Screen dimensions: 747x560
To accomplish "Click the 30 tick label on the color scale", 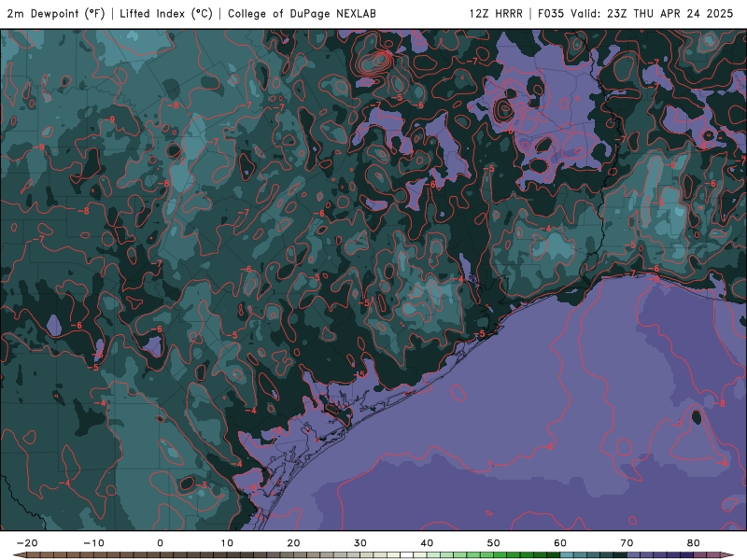I will (x=360, y=543).
